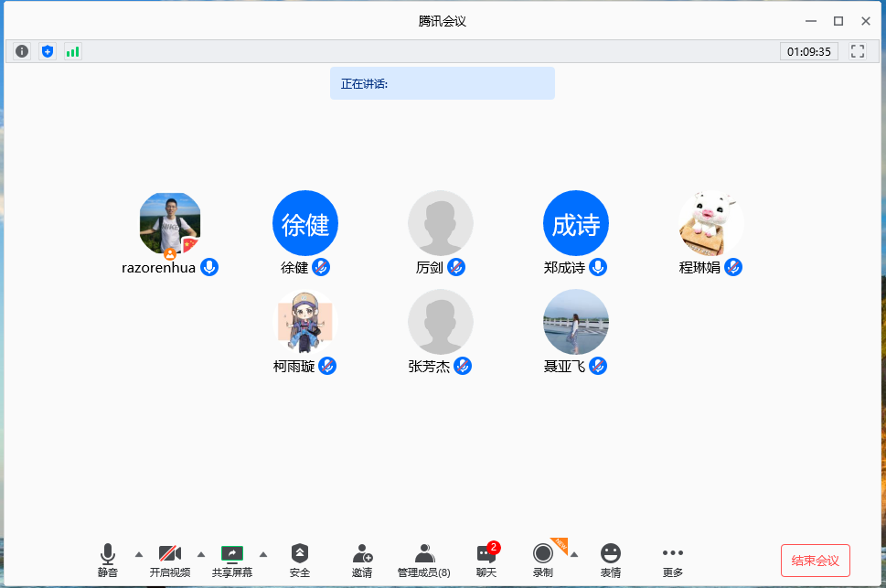Enter full screen mode
This screenshot has width=886, height=588.
[858, 51]
